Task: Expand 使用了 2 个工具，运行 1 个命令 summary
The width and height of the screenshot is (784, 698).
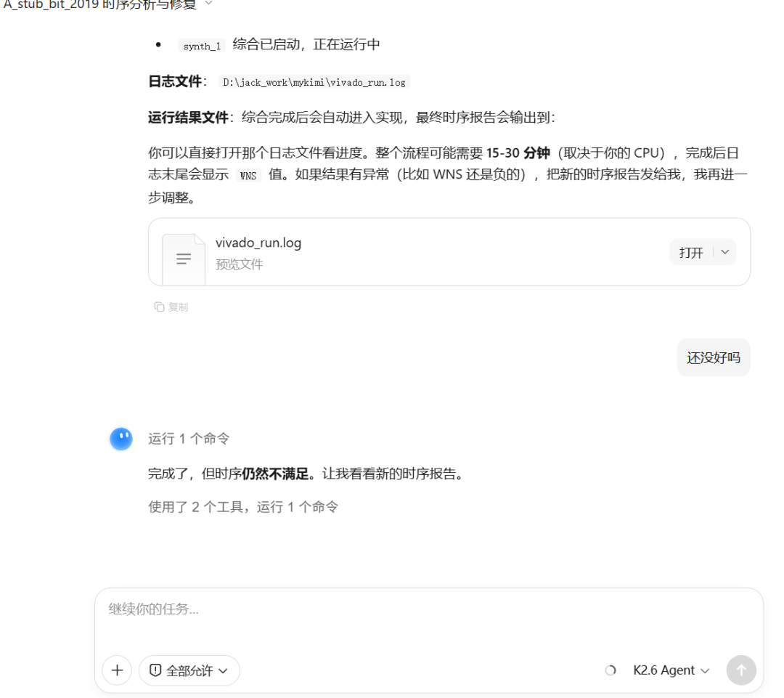Action: point(243,507)
